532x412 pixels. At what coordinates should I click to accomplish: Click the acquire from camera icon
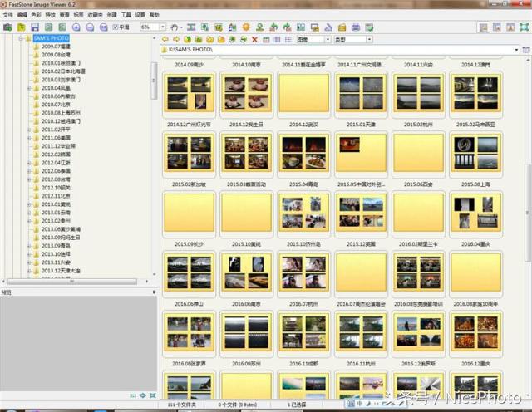7,27
